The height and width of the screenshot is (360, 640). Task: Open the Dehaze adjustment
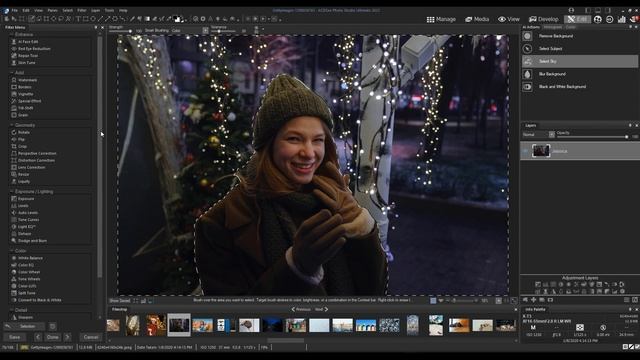(24, 233)
